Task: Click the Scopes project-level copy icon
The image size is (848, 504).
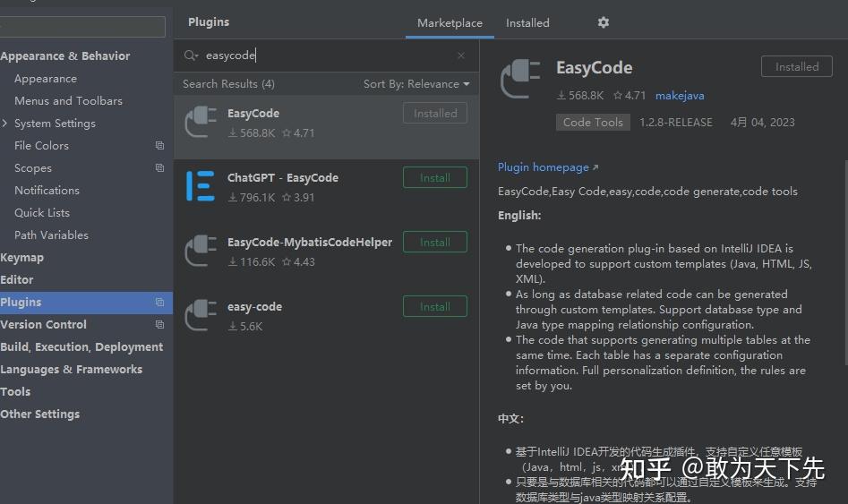Action: (159, 167)
